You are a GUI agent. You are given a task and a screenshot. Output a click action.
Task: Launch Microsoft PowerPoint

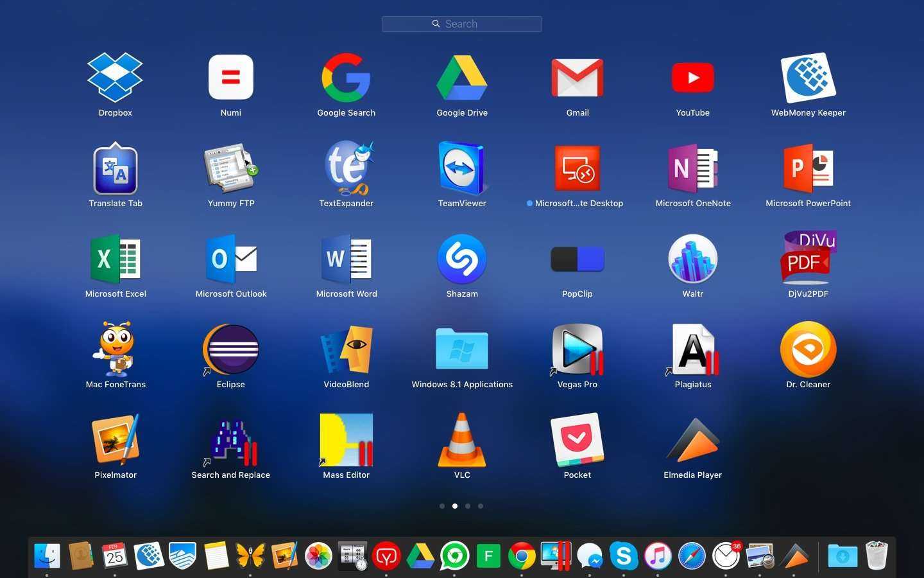[809, 168]
